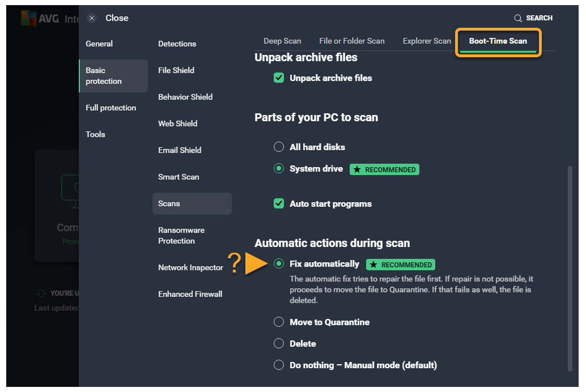
Task: Open the File or Folder Scan tab
Action: coord(351,41)
